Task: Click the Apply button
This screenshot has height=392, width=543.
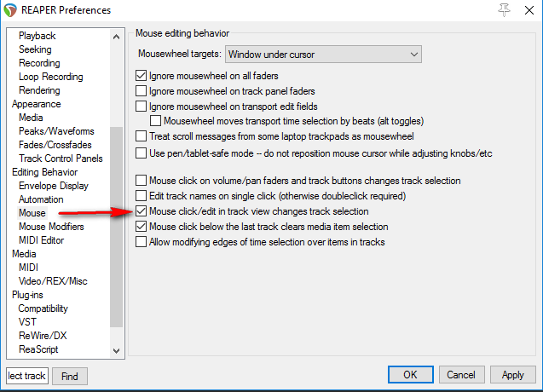Action: point(513,375)
